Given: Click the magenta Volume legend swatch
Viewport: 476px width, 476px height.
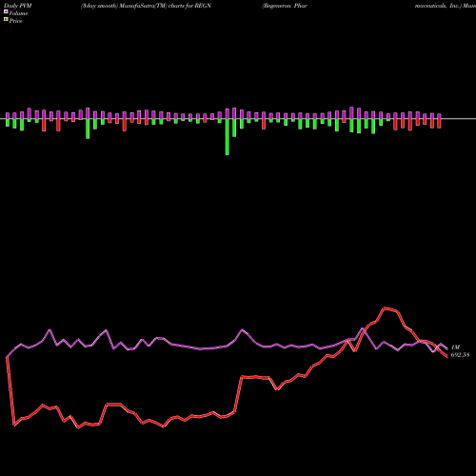Looking at the screenshot, I should (6, 11).
